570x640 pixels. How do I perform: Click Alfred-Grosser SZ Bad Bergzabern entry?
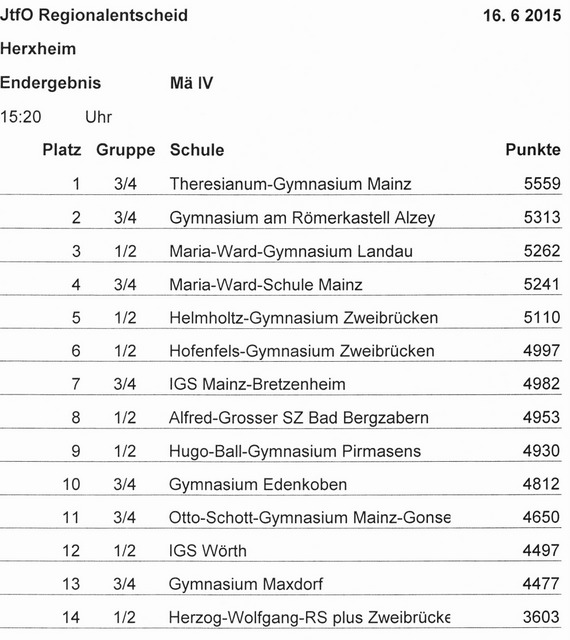[299, 418]
